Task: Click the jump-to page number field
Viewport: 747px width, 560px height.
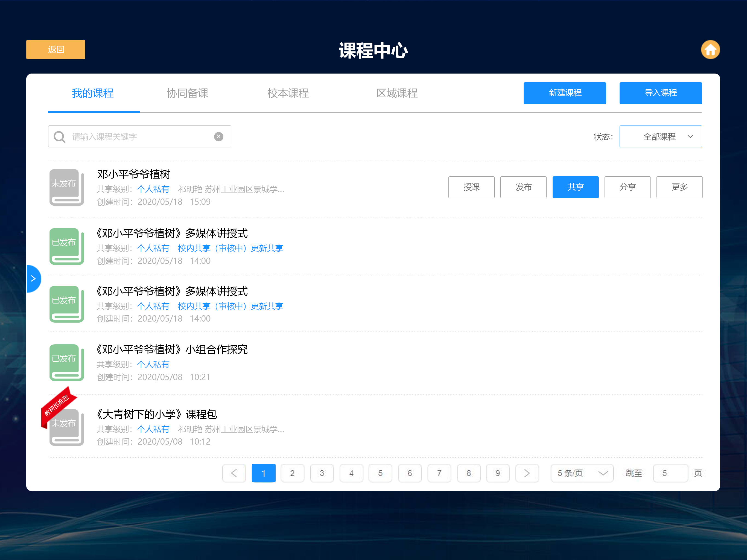Action: (x=670, y=473)
